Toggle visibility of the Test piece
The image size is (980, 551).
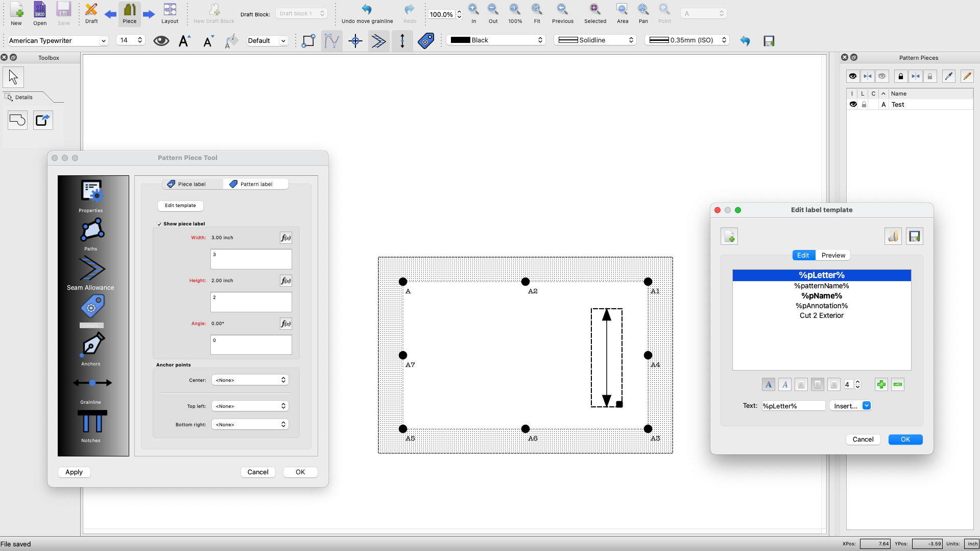tap(853, 104)
